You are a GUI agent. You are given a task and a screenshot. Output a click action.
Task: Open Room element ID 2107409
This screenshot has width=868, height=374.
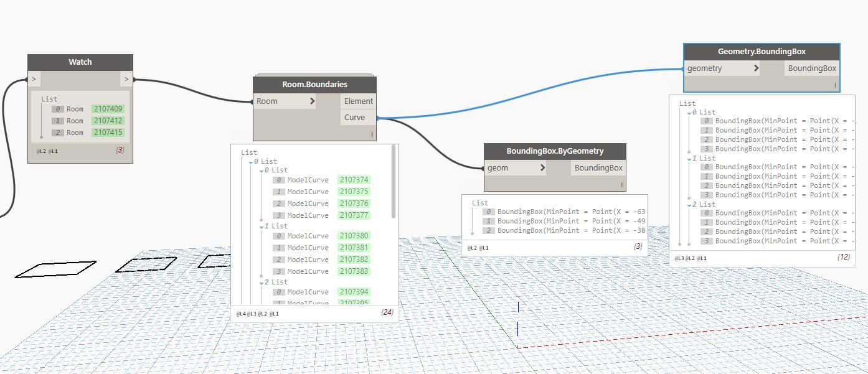[x=108, y=109]
